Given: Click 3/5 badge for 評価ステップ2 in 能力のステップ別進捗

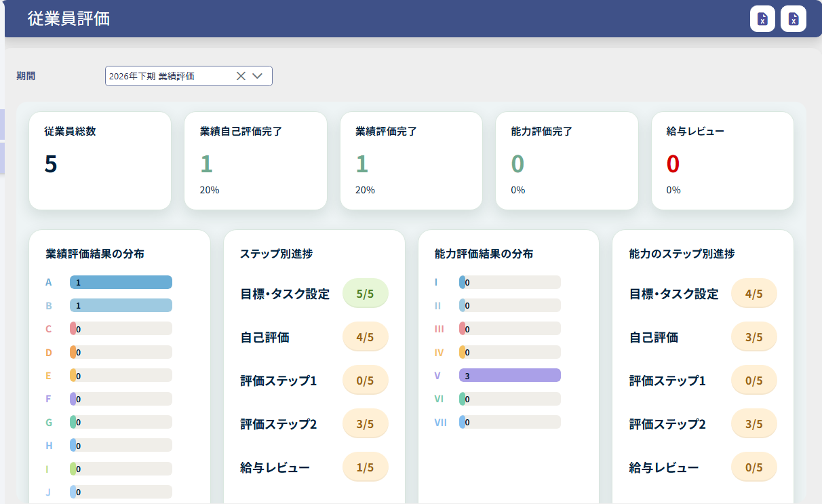Looking at the screenshot, I should click(x=754, y=424).
